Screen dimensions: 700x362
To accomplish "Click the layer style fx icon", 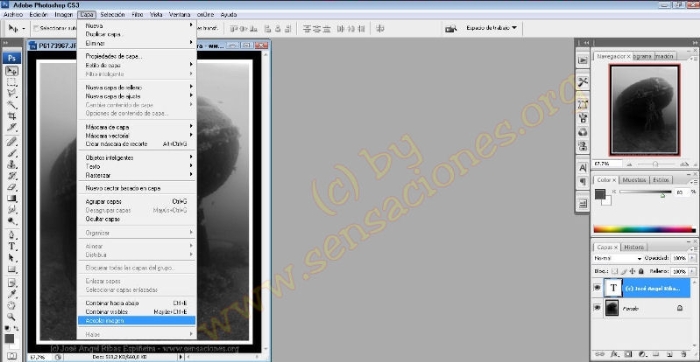I will pyautogui.click(x=614, y=354).
